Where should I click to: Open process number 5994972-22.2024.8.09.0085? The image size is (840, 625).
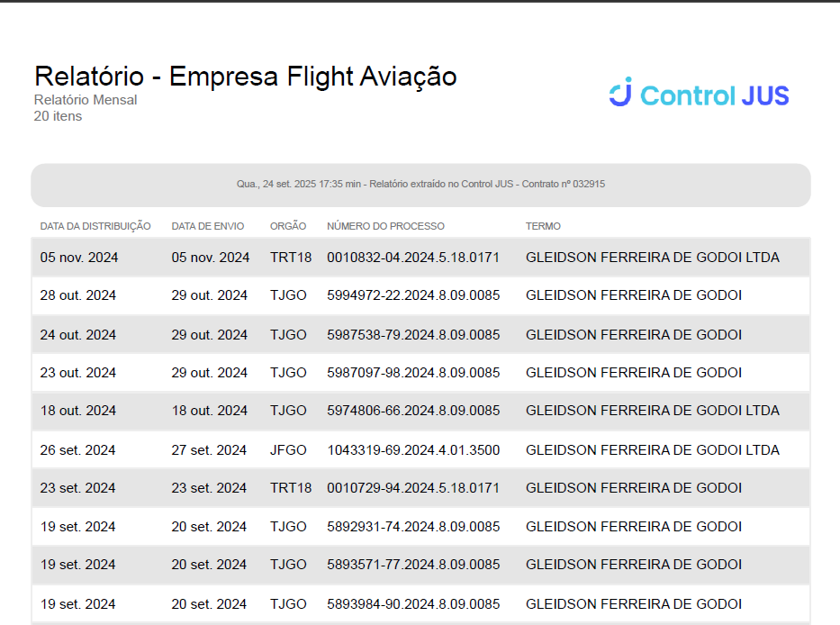click(413, 295)
